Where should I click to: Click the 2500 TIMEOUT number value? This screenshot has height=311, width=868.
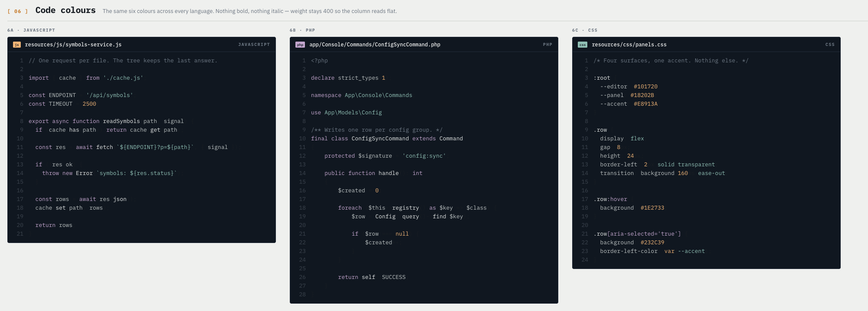pyautogui.click(x=89, y=104)
